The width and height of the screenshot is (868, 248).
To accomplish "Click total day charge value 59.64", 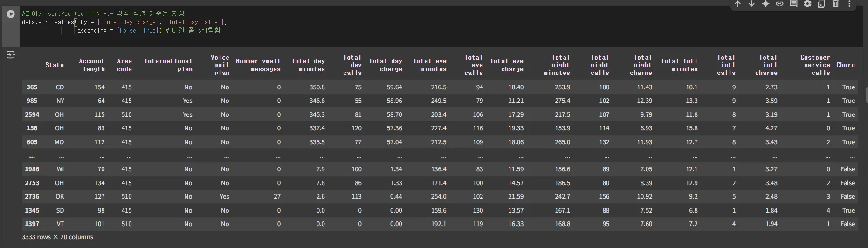I will click(394, 87).
